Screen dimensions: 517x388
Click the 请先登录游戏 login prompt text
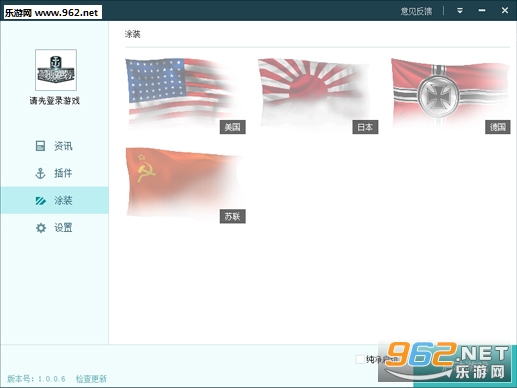(x=55, y=101)
